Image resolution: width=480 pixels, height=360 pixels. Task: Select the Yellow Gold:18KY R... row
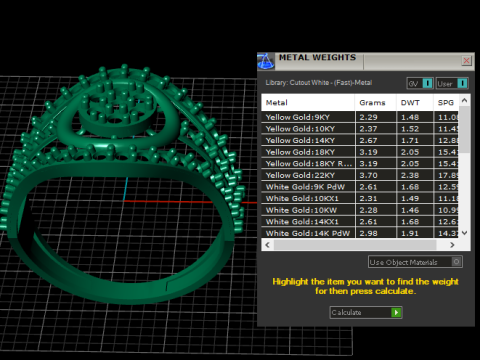coord(360,164)
